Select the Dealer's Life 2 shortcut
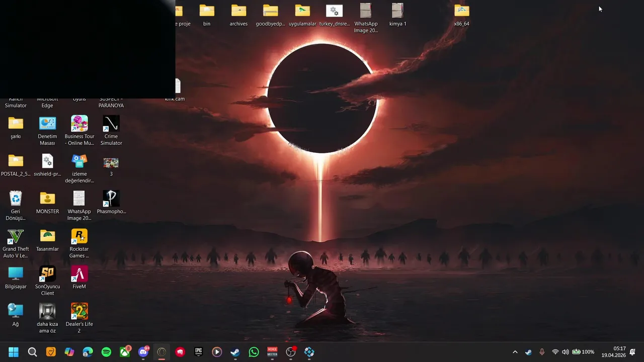This screenshot has height=362, width=644. point(79,318)
